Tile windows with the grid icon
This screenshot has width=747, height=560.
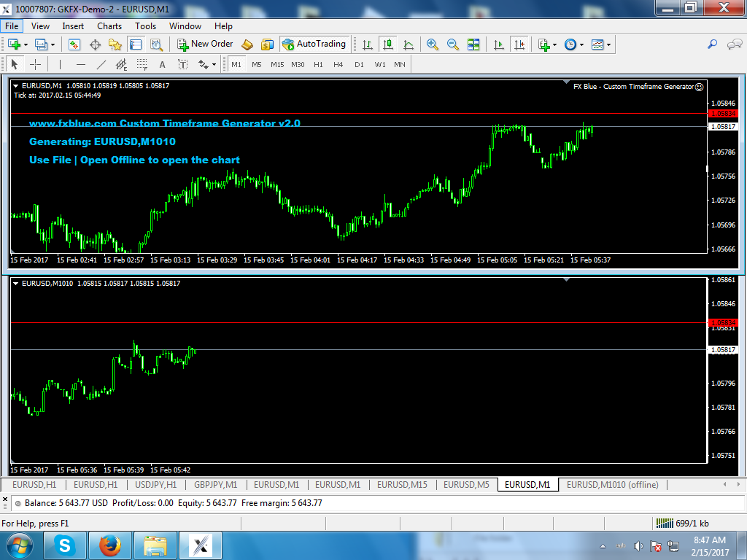[473, 44]
